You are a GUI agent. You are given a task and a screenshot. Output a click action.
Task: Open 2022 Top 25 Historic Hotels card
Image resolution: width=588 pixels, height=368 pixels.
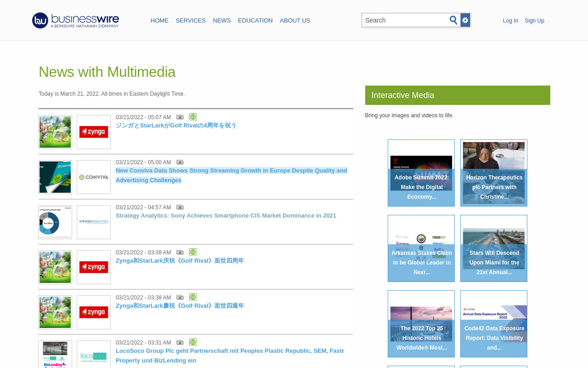tap(421, 324)
